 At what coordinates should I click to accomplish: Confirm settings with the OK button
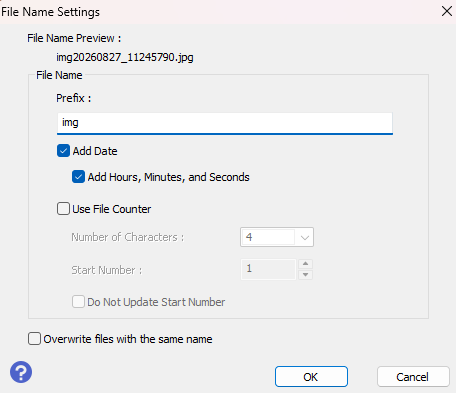311,377
